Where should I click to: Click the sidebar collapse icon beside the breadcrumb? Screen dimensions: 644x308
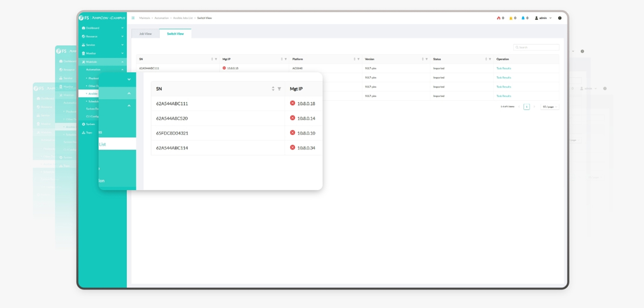[133, 18]
